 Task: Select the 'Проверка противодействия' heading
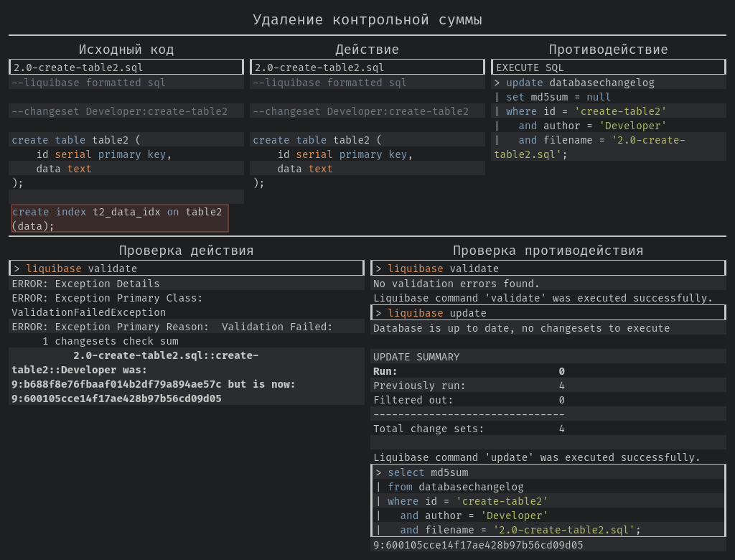click(548, 251)
